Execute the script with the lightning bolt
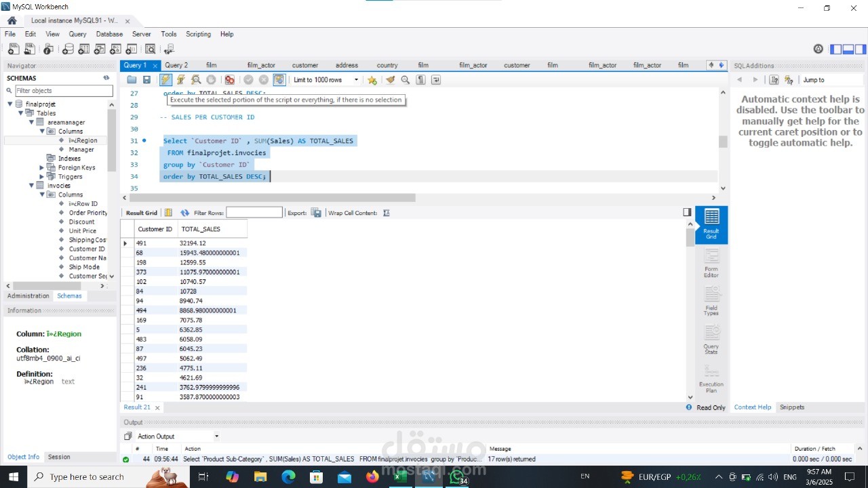Screen dimensions: 868x488 point(166,80)
